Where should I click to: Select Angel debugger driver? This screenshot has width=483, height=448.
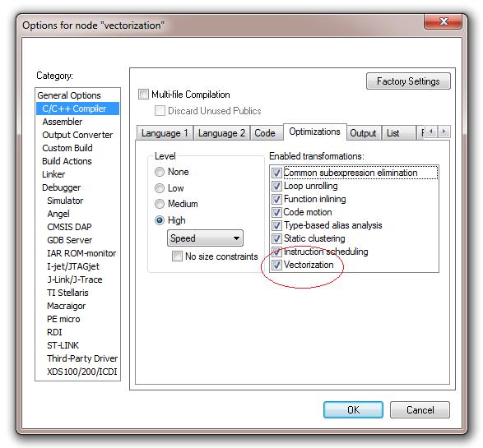[x=58, y=214]
